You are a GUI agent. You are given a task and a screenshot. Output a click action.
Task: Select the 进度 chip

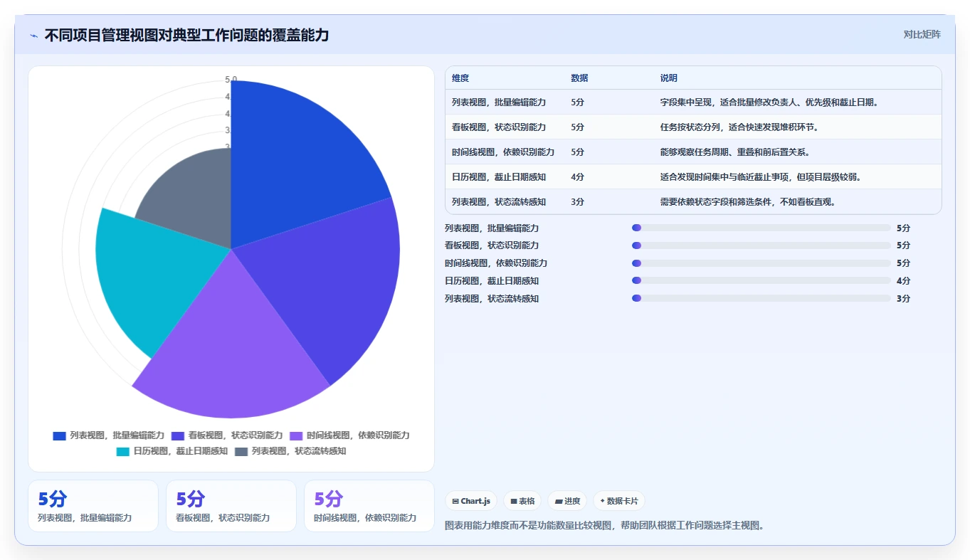pos(567,501)
